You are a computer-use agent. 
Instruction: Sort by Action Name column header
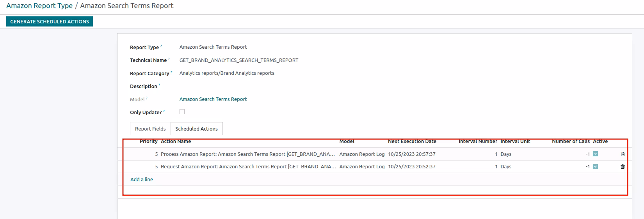coord(176,141)
